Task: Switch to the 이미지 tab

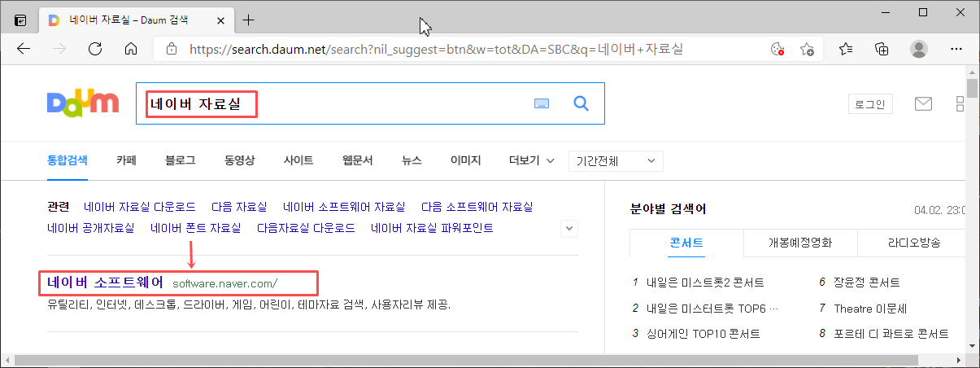Action: coord(466,160)
